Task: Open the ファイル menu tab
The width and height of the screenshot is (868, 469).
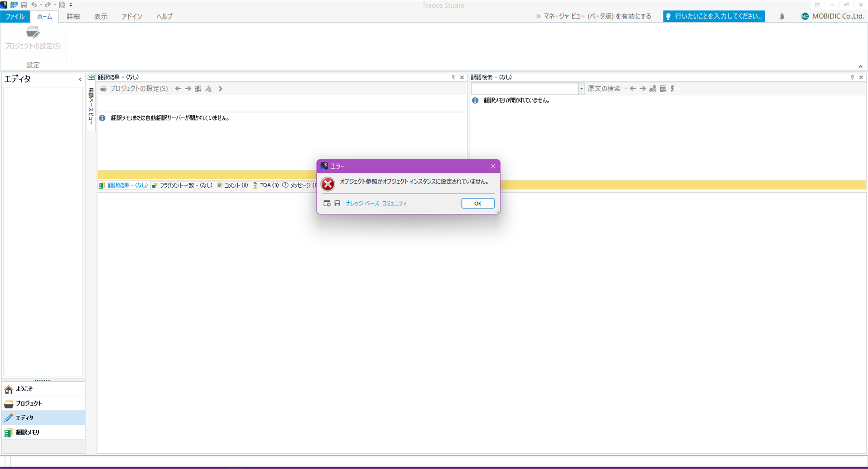Action: [15, 16]
